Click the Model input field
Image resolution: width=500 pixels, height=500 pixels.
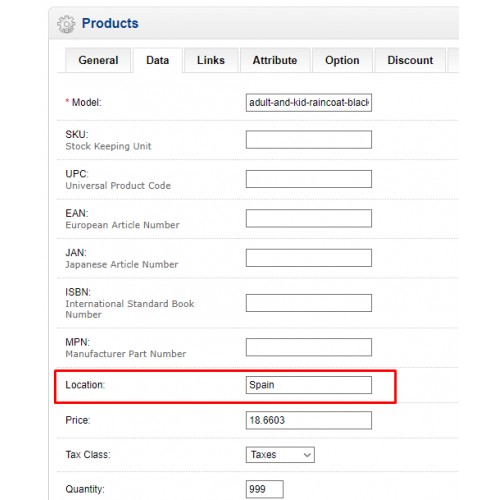click(x=309, y=103)
